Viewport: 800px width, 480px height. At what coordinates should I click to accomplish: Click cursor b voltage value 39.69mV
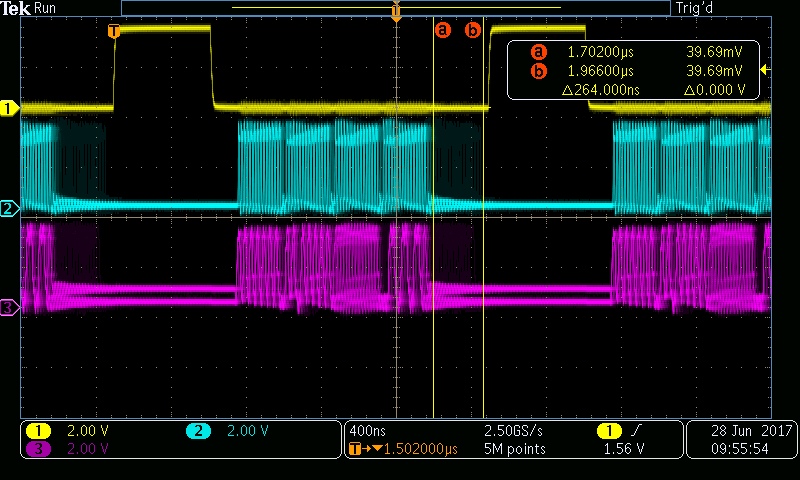(714, 71)
